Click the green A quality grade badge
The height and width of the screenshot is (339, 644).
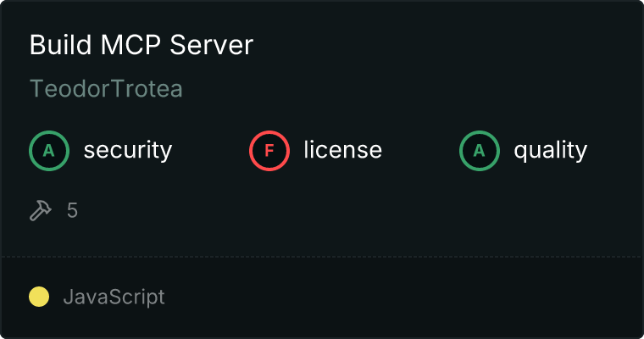point(480,151)
